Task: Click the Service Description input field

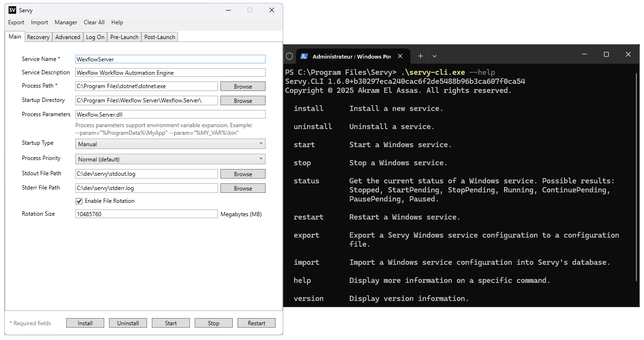Action: tap(170, 73)
